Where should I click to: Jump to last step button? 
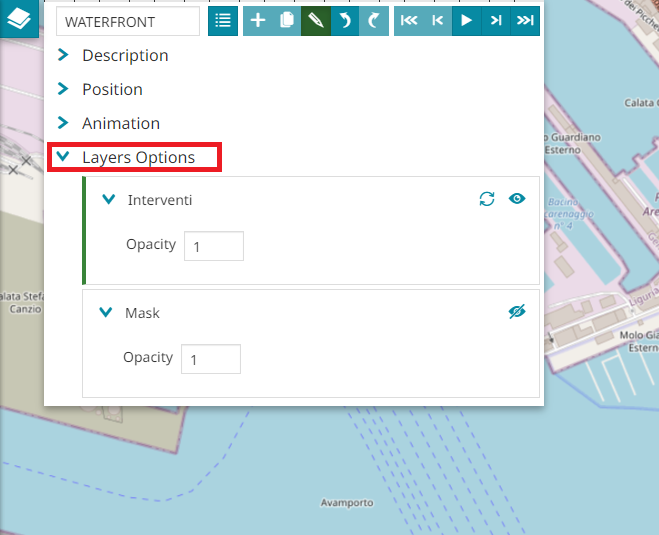point(525,21)
